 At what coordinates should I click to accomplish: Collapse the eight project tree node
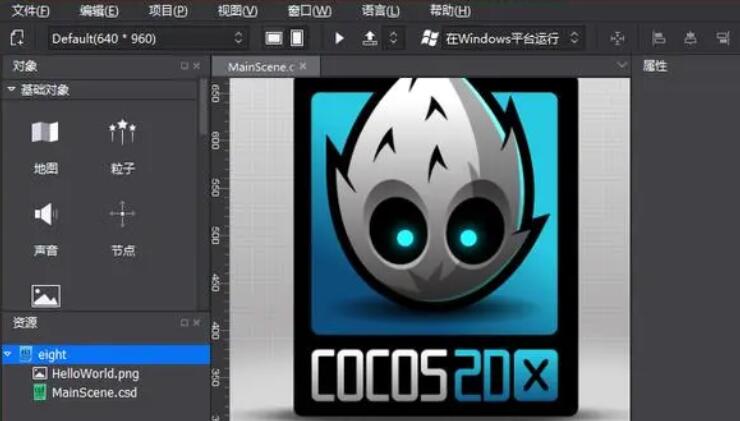click(8, 354)
